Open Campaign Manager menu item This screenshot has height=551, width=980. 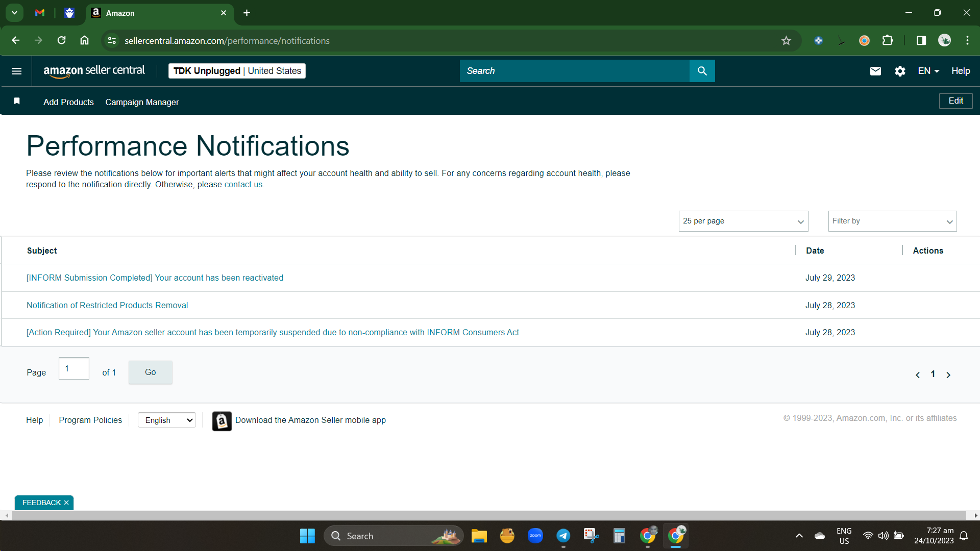(x=142, y=102)
